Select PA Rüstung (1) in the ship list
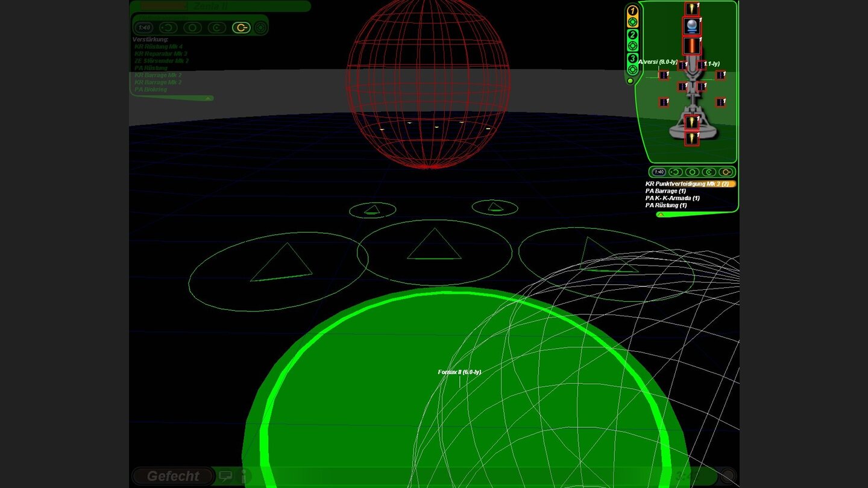868x488 pixels. (666, 205)
